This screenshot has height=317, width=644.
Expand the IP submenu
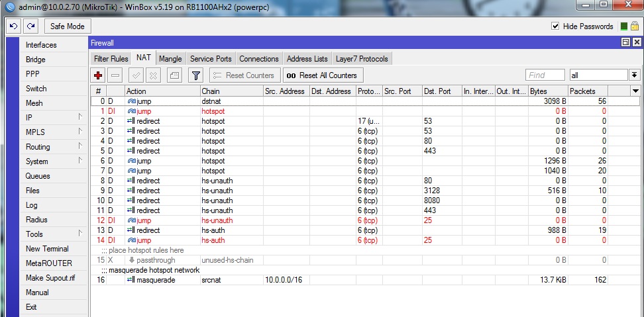54,118
